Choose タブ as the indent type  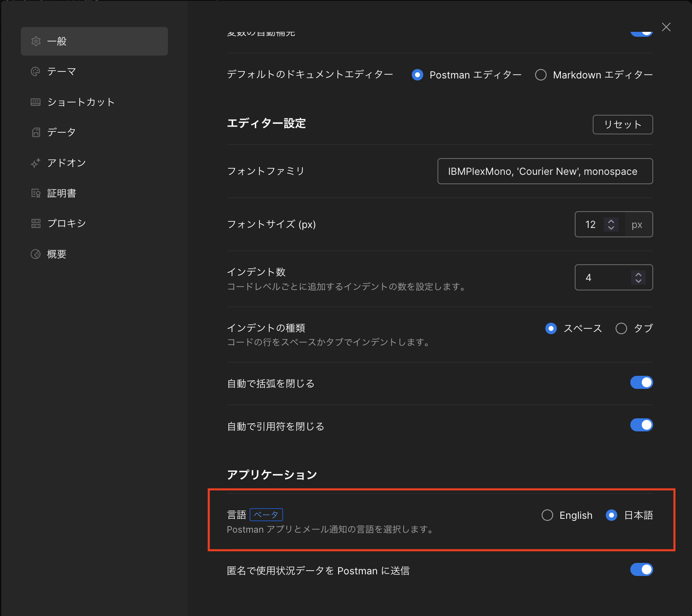coord(621,328)
